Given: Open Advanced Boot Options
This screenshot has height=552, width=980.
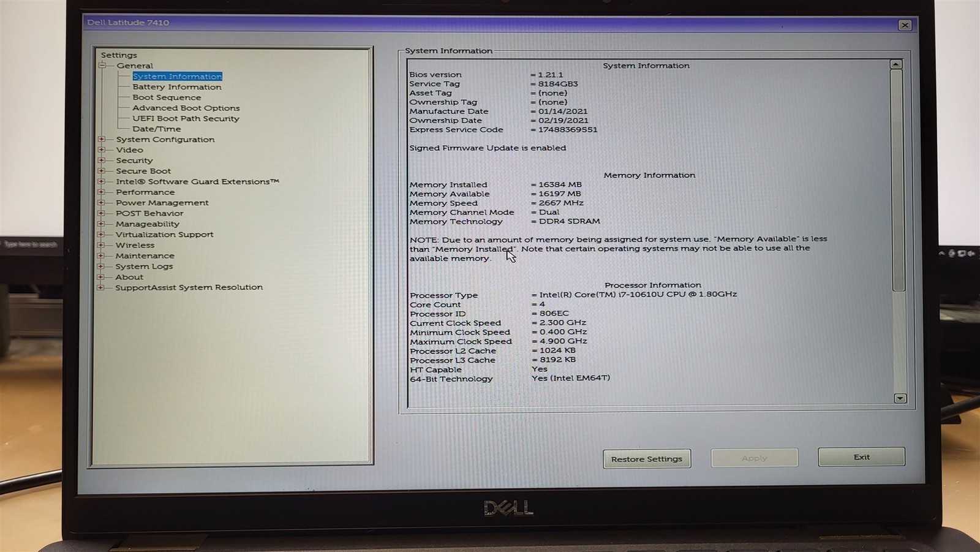Looking at the screenshot, I should pos(186,108).
